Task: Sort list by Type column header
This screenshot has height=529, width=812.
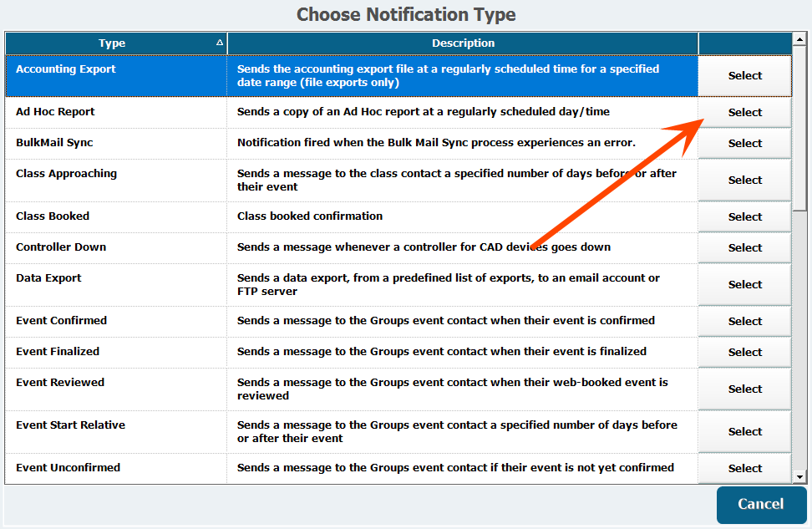Action: click(115, 43)
